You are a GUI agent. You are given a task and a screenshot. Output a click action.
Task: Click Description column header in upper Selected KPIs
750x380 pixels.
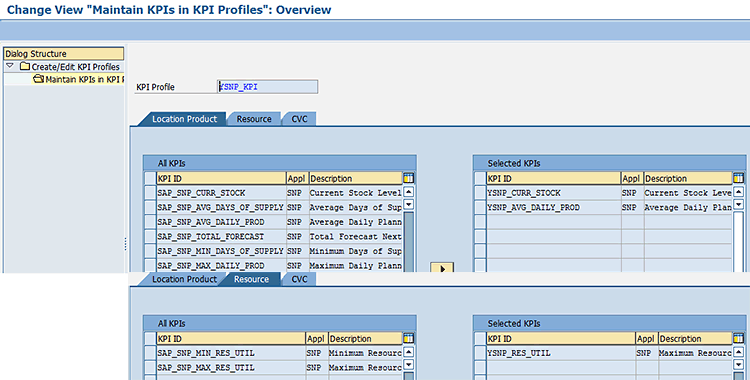click(688, 178)
